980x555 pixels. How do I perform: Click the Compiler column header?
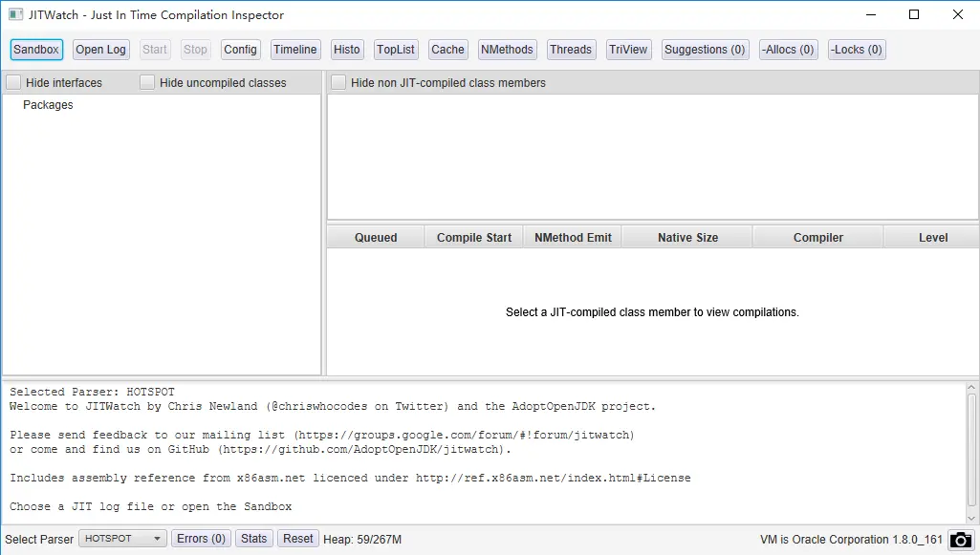[818, 238]
